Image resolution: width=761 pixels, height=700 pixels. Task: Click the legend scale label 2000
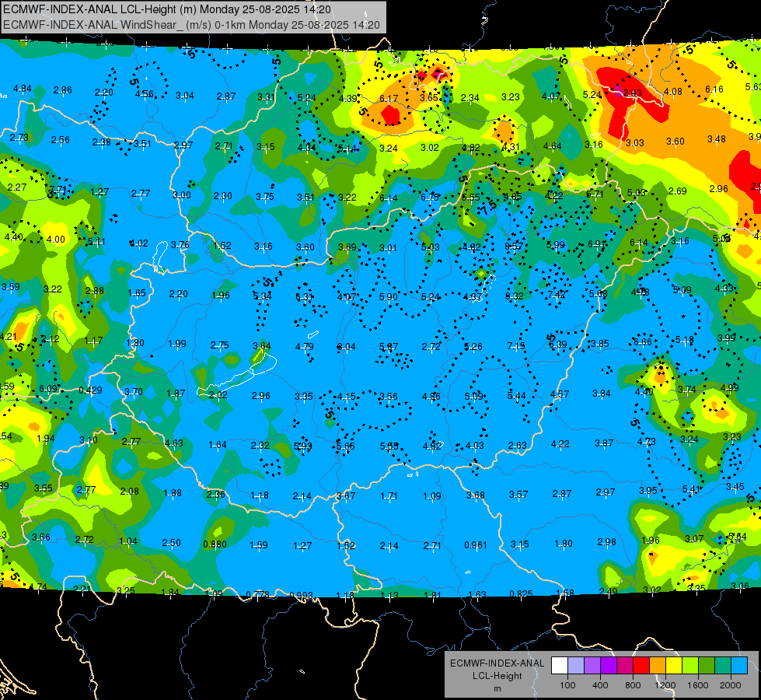click(x=731, y=685)
